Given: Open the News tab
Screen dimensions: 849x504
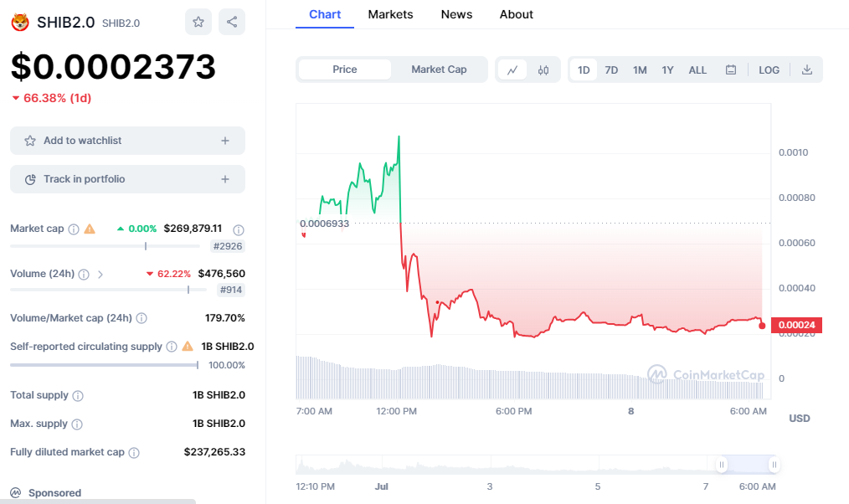Looking at the screenshot, I should [x=456, y=14].
